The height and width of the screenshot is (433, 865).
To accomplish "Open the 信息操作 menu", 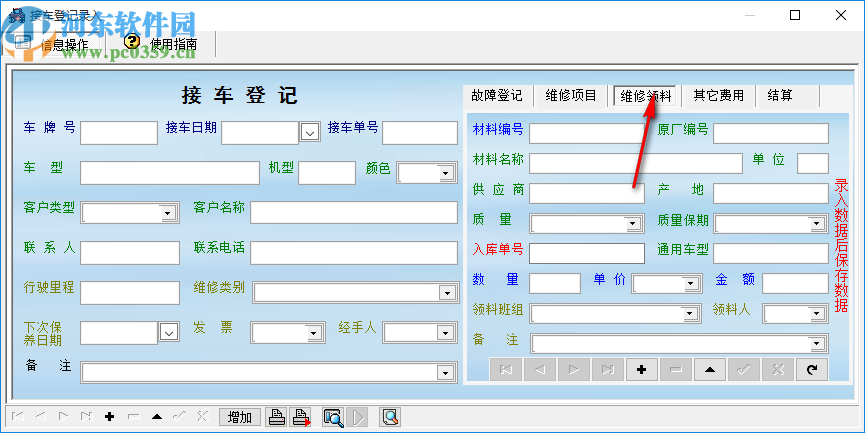I will click(54, 44).
